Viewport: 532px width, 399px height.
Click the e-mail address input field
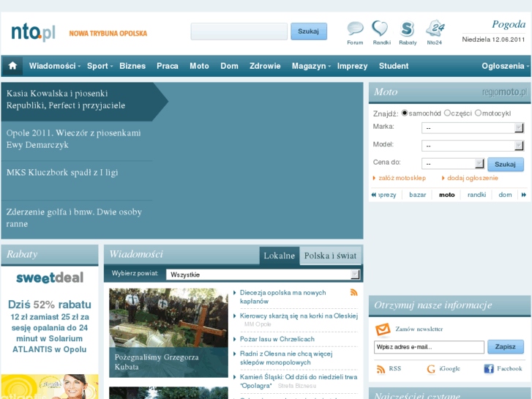click(x=429, y=347)
